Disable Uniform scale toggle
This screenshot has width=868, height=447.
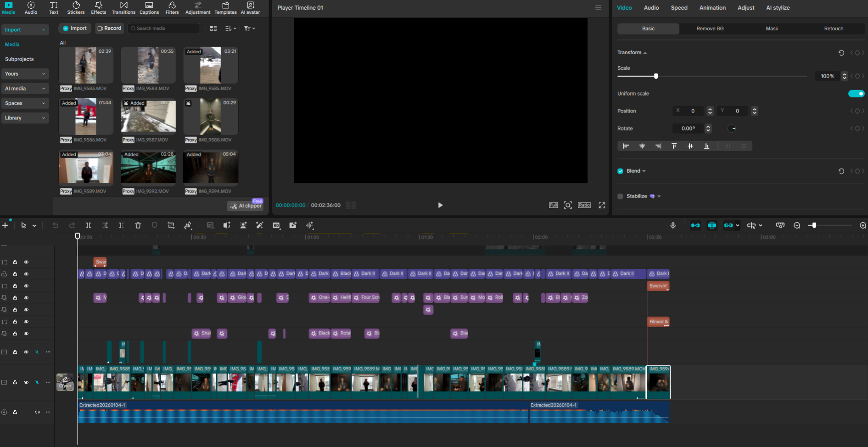(856, 93)
